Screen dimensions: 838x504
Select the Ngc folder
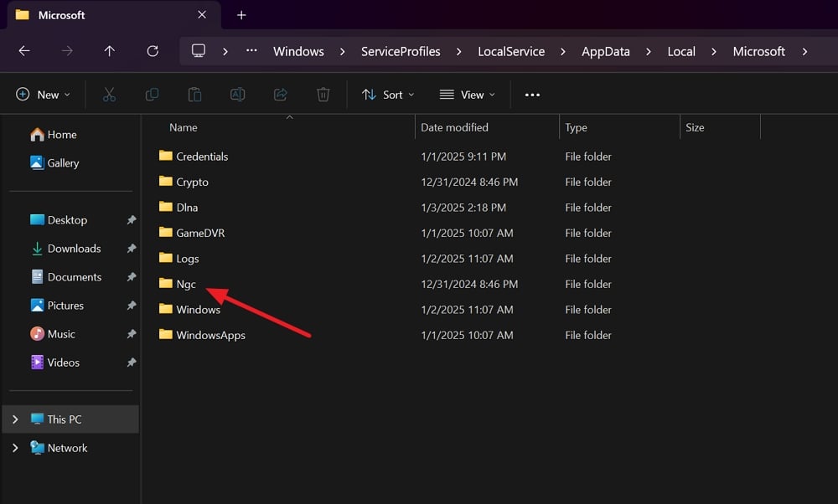(x=185, y=284)
